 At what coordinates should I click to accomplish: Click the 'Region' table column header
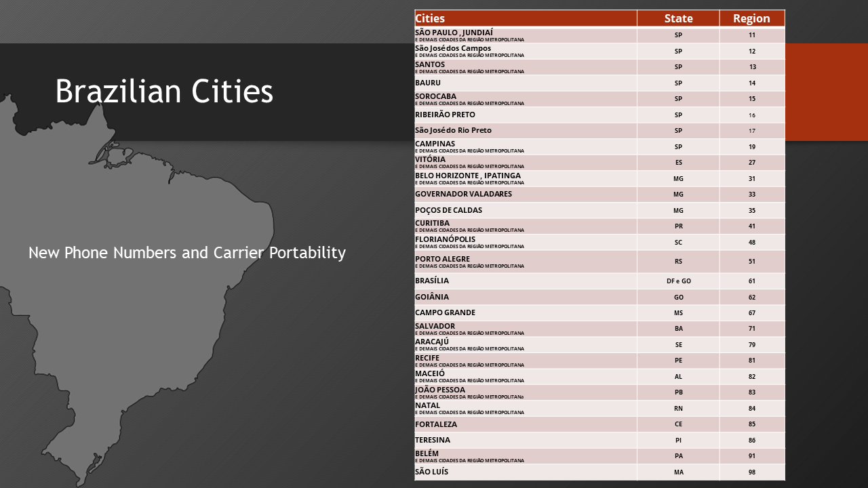point(751,18)
